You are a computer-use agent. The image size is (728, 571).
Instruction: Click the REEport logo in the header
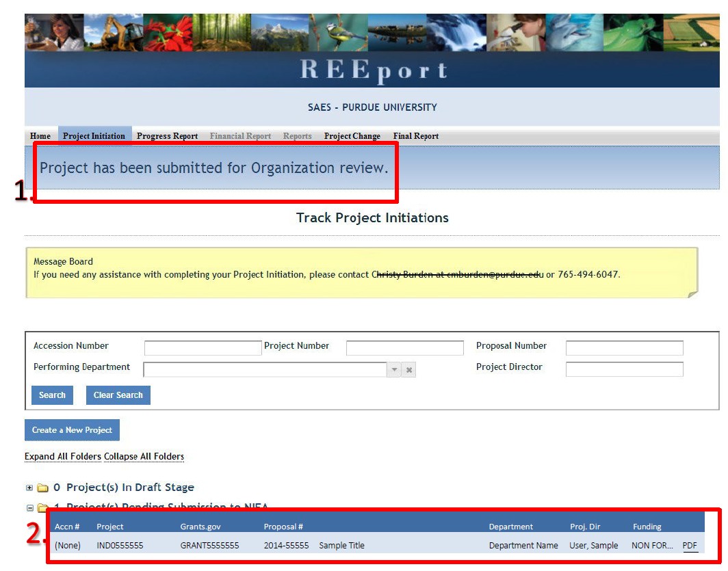click(373, 69)
